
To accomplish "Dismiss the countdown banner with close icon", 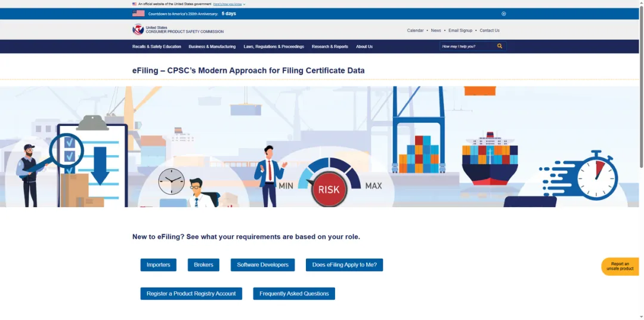I will coord(503,14).
